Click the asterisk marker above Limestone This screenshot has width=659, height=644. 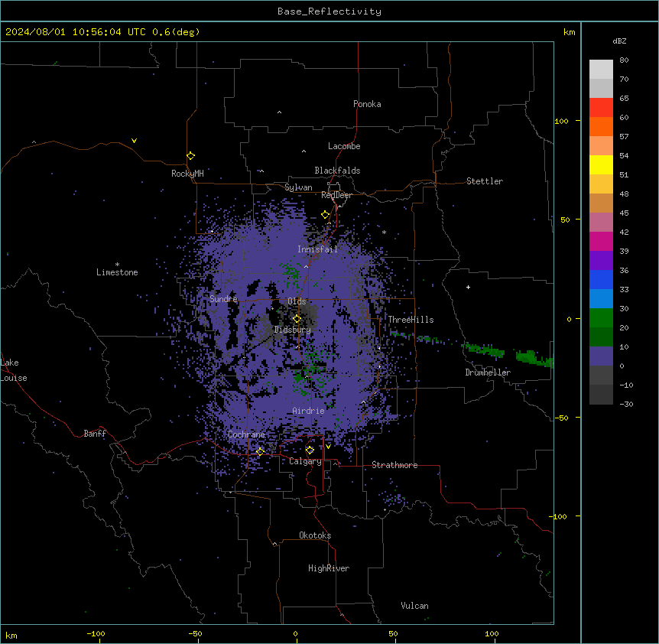click(117, 265)
